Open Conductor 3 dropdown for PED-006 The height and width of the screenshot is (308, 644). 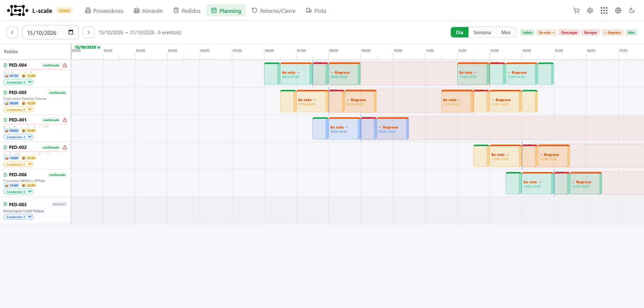tap(18, 192)
